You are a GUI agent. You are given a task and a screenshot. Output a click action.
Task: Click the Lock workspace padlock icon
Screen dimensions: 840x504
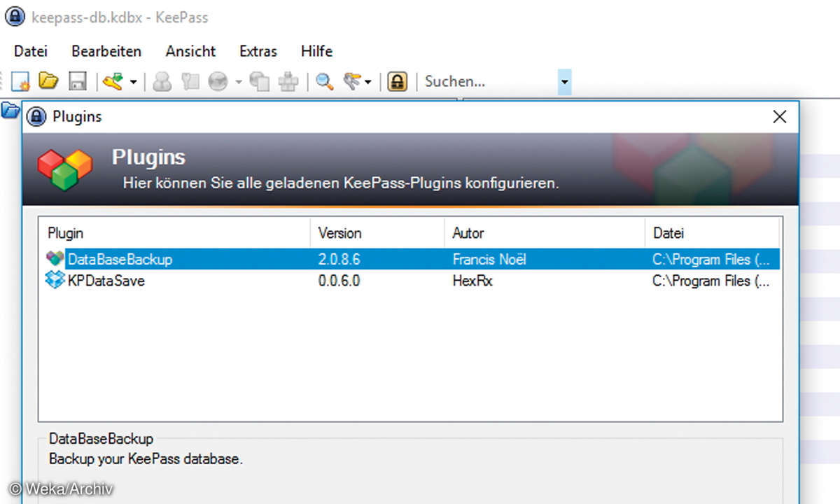(x=398, y=81)
